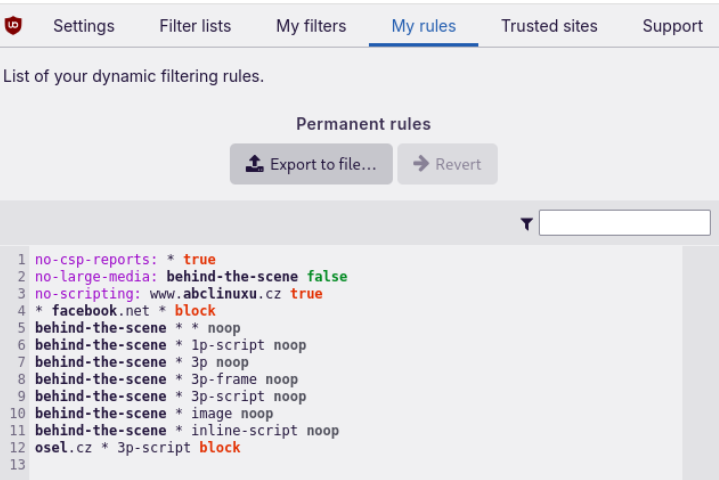Click line number 12 in gutter
719x480 pixels.
click(x=17, y=447)
